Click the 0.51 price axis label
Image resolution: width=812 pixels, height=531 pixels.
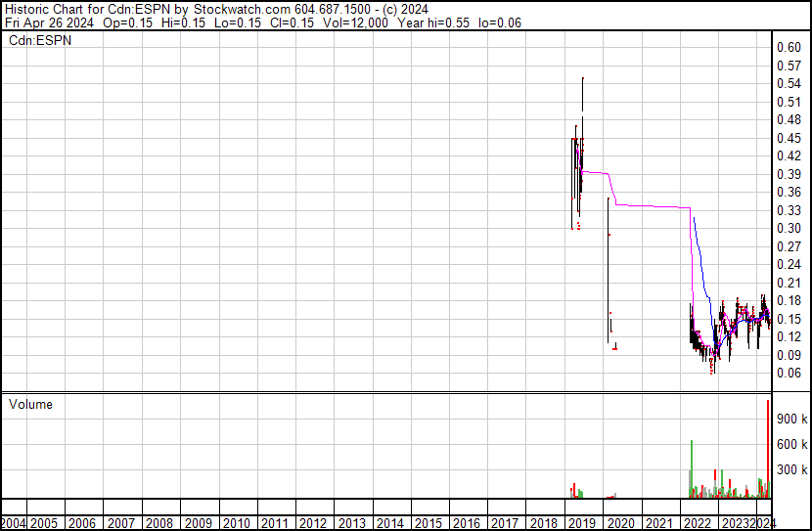(789, 102)
